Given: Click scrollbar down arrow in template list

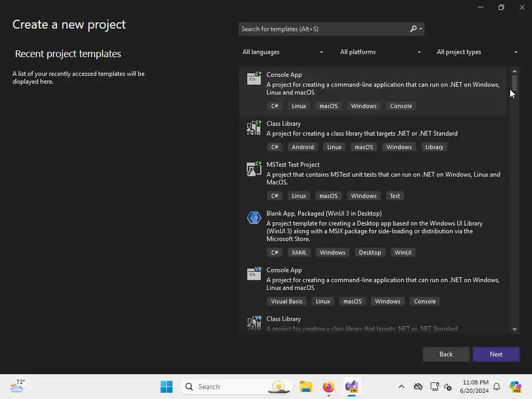Looking at the screenshot, I should click(514, 329).
